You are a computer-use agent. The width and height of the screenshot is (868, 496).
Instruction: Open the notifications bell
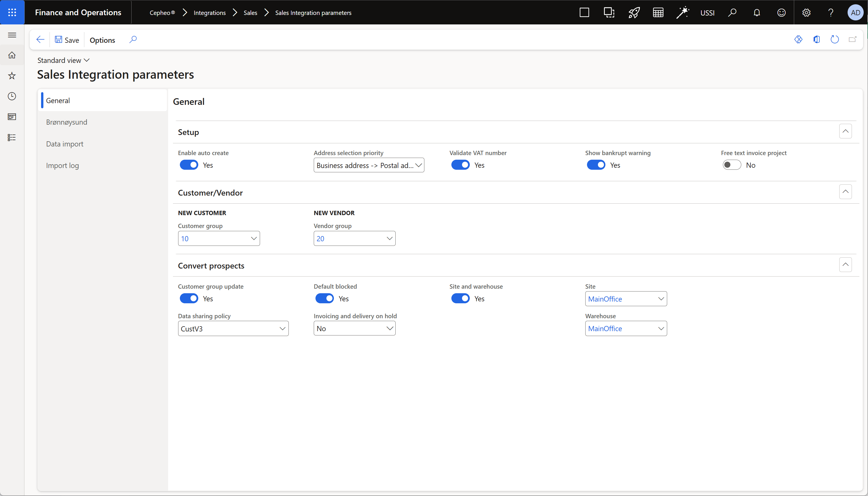click(757, 13)
